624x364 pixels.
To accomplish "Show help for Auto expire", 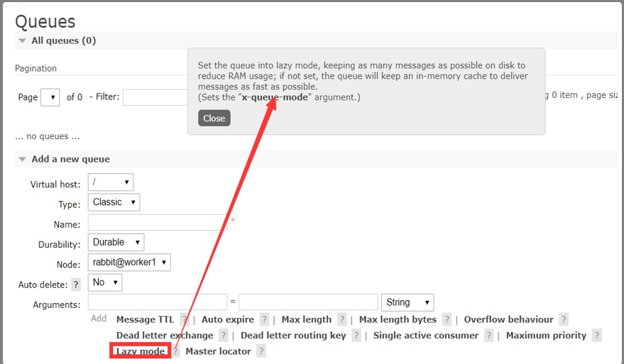I will (264, 319).
